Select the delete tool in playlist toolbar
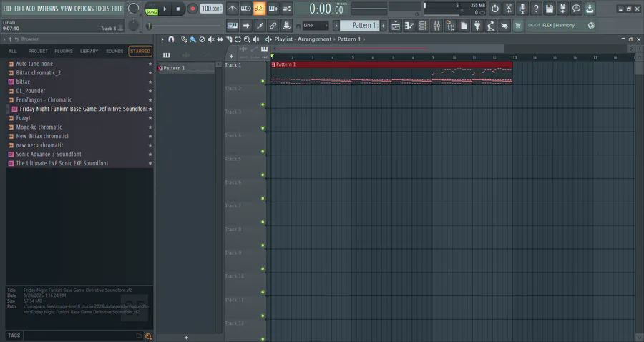This screenshot has width=644, height=342. point(202,39)
